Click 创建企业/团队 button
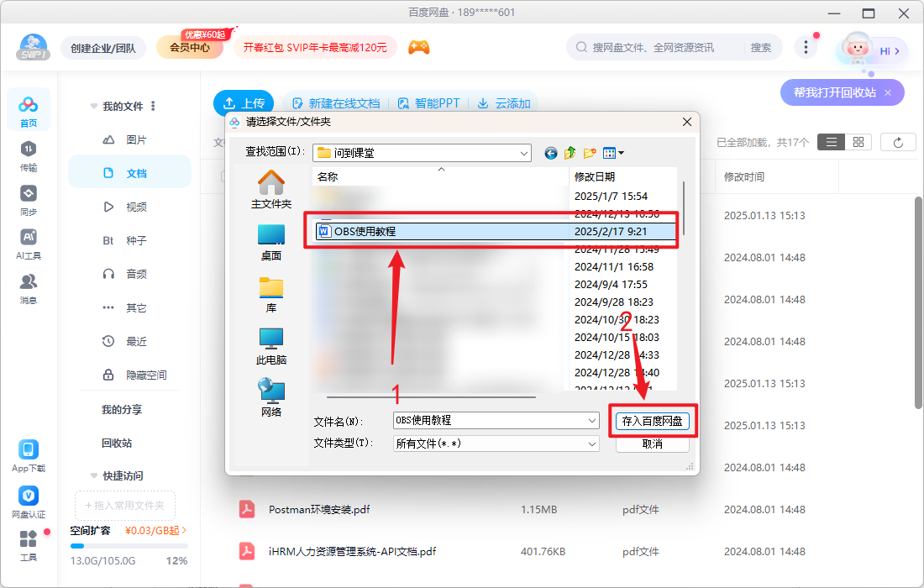The image size is (924, 588). 103,48
